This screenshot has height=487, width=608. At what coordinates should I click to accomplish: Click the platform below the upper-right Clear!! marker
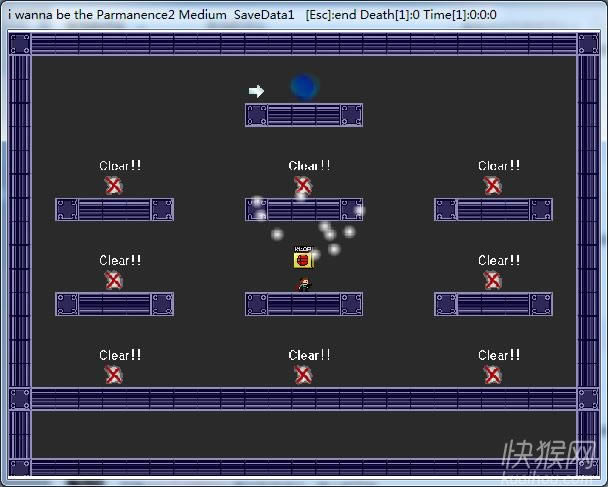493,209
